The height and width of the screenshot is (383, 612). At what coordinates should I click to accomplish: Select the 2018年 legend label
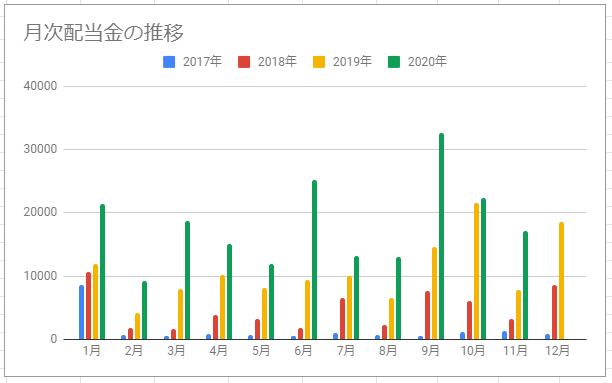[277, 62]
